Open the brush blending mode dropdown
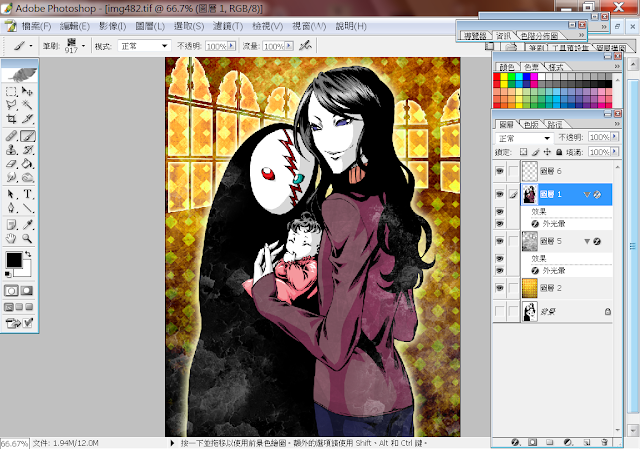The height and width of the screenshot is (449, 640). (143, 46)
